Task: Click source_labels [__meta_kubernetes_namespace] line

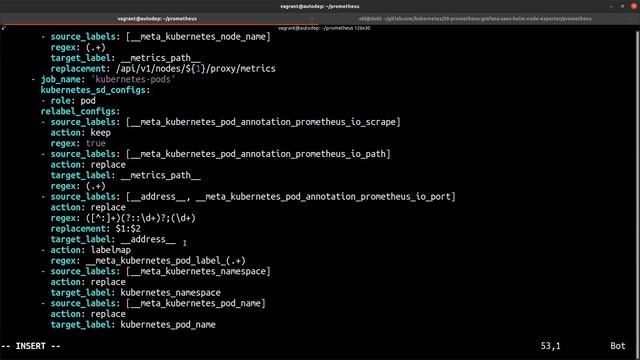Action: click(156, 271)
